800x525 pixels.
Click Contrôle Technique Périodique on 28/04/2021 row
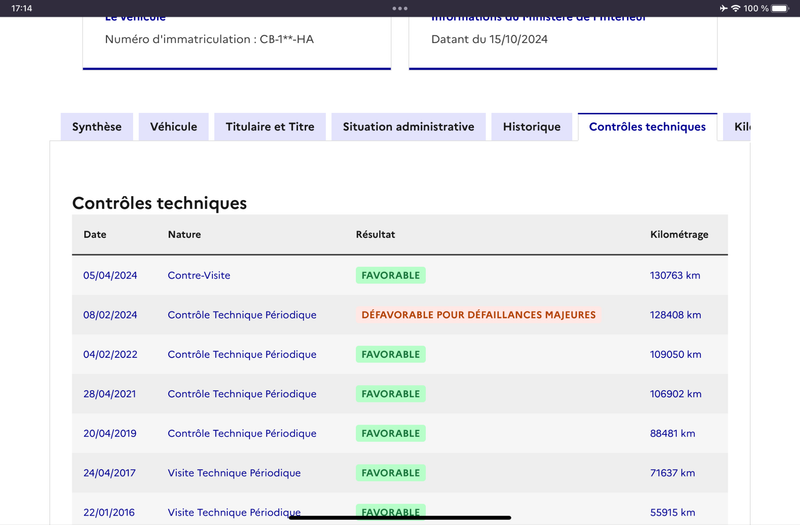click(242, 394)
